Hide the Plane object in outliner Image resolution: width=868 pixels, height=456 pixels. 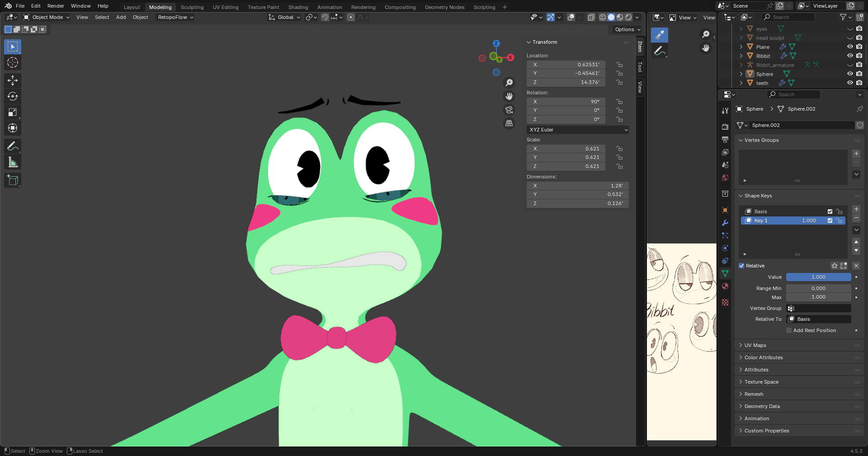[850, 47]
